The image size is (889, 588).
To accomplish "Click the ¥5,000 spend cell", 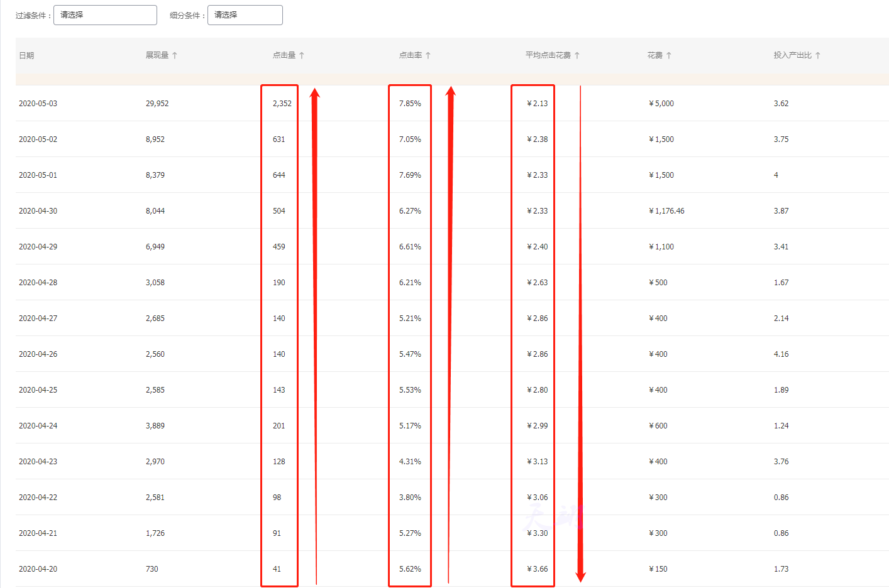I will (x=661, y=104).
